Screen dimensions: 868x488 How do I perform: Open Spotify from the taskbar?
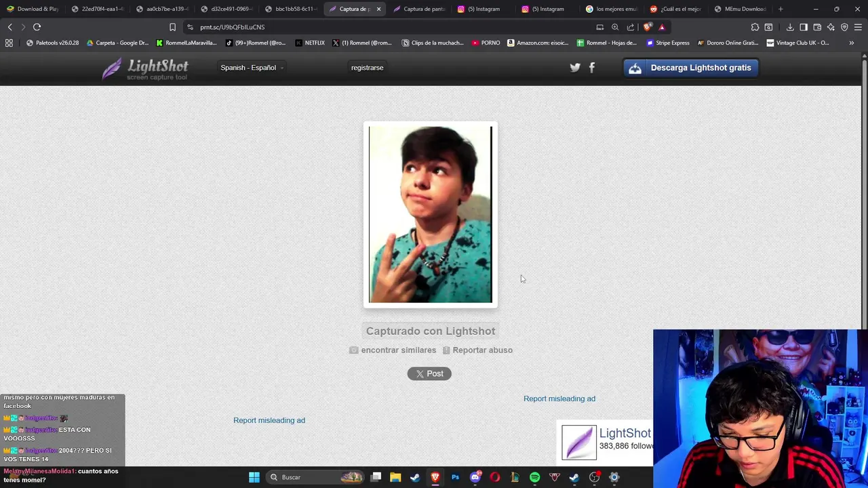click(x=534, y=477)
